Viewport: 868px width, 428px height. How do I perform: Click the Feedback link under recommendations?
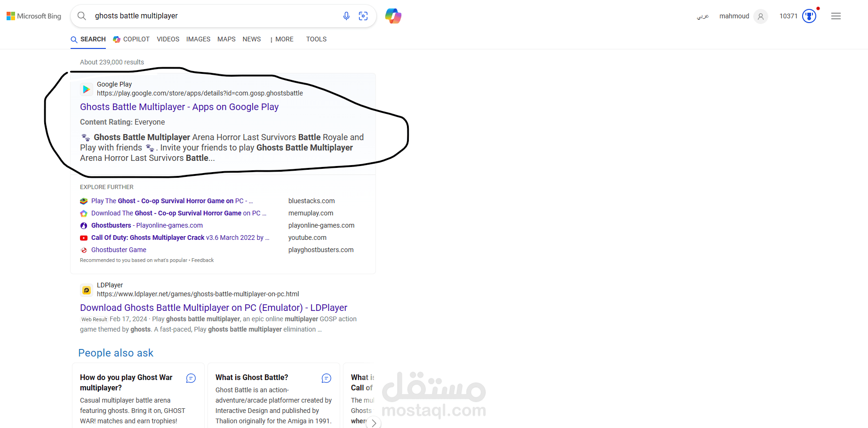[202, 260]
